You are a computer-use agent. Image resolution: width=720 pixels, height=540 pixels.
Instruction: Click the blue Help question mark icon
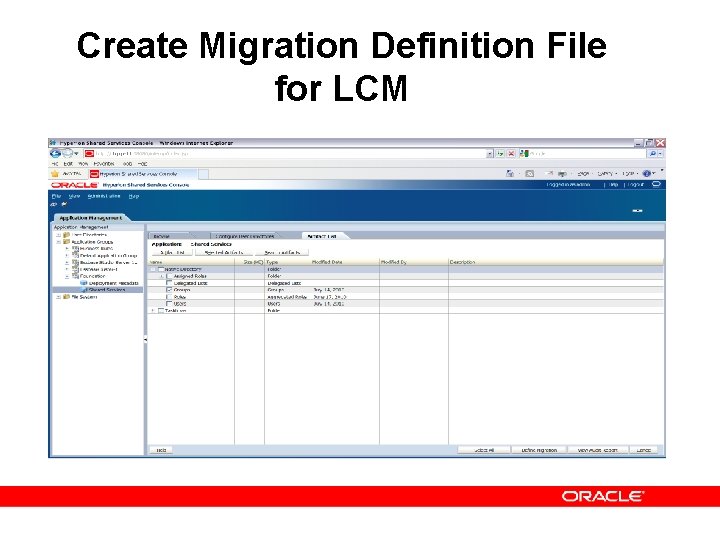point(647,174)
